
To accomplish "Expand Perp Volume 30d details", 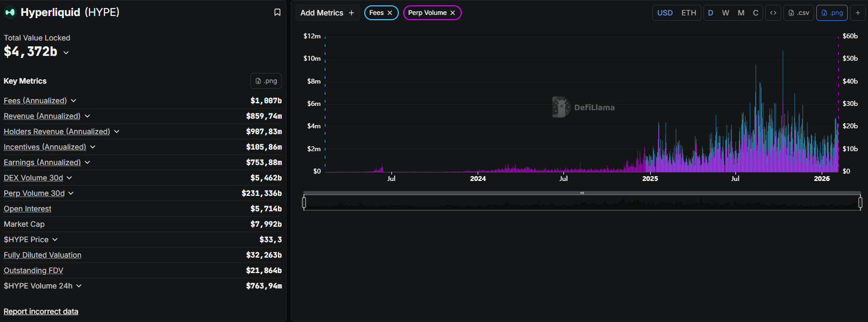I will point(71,193).
